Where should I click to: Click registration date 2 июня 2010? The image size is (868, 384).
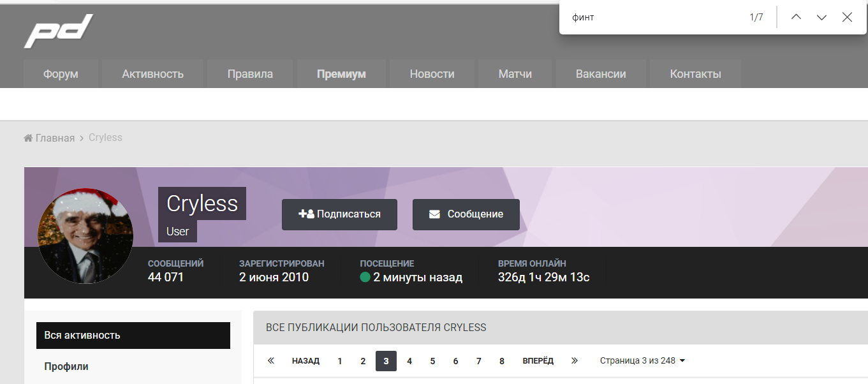tap(274, 277)
